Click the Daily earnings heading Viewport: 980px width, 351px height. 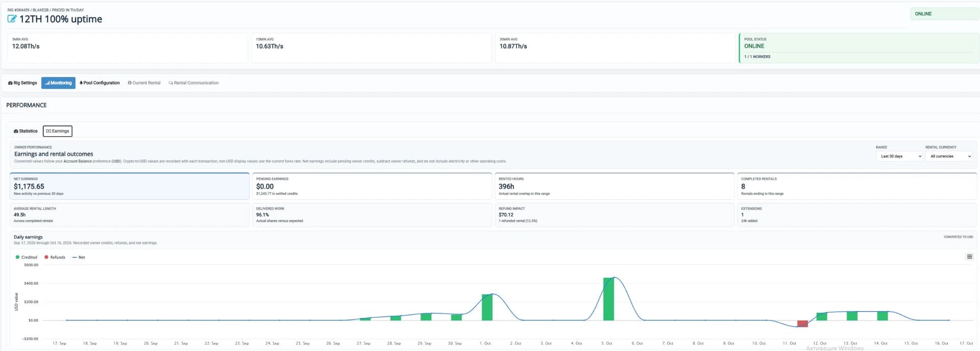tap(28, 237)
